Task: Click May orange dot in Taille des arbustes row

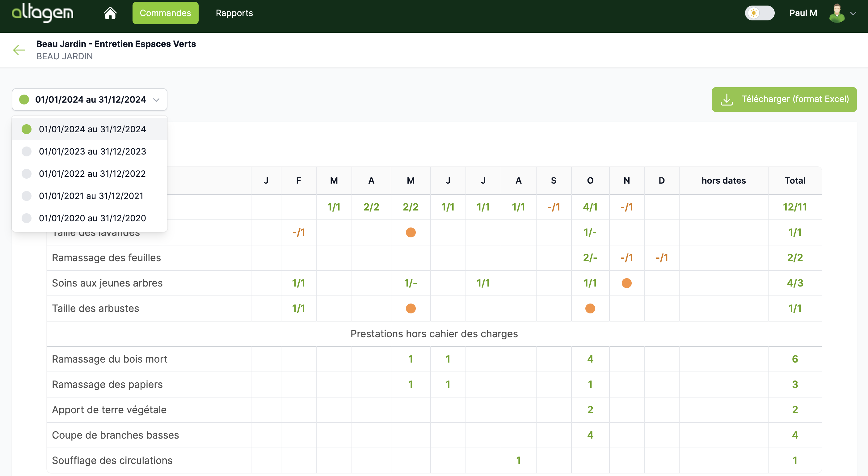Action: click(411, 308)
